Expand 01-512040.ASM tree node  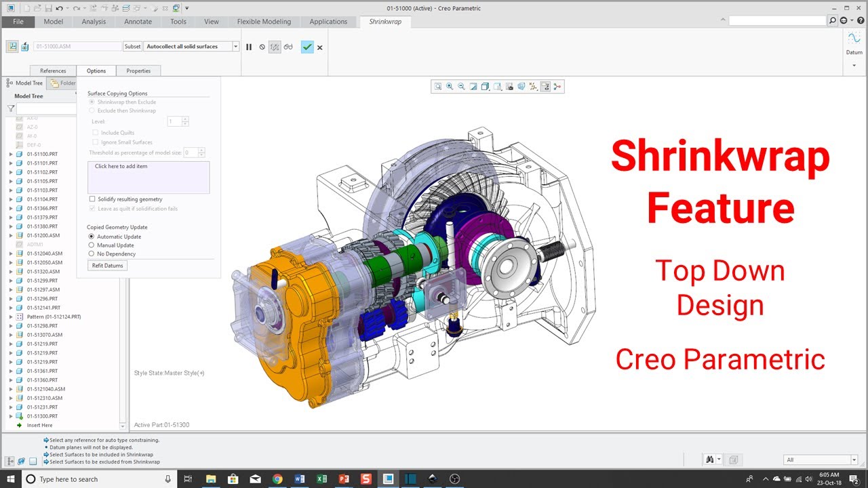11,253
